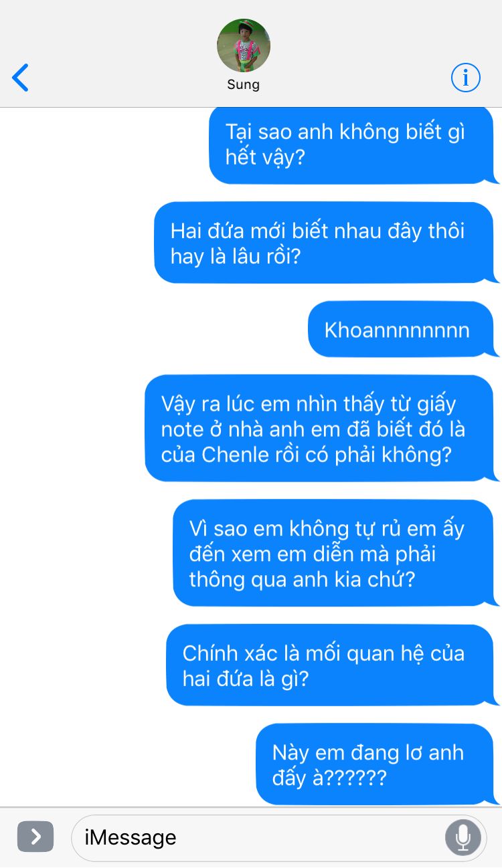Select message 'Chính xác là mối quan hệ'
This screenshot has height=868, width=502.
[x=331, y=665]
